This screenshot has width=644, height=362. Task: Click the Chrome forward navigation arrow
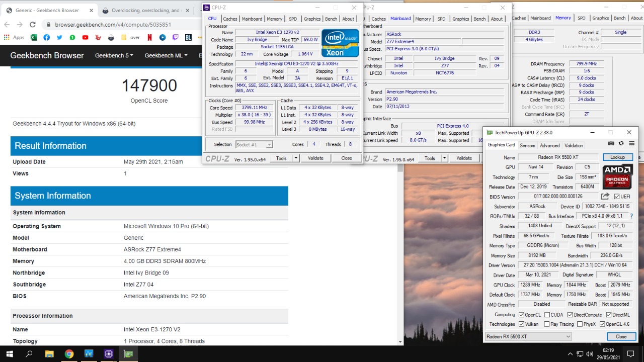(20, 24)
